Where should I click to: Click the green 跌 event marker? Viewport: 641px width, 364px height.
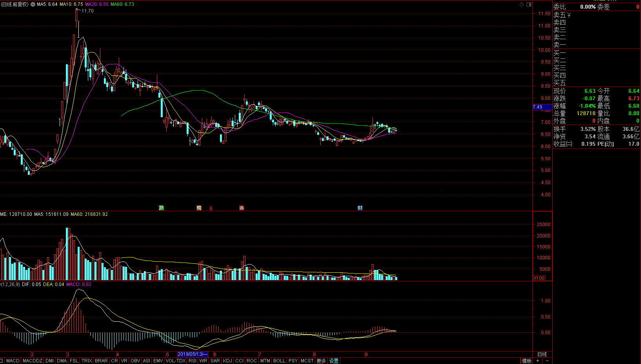pyautogui.click(x=161, y=208)
